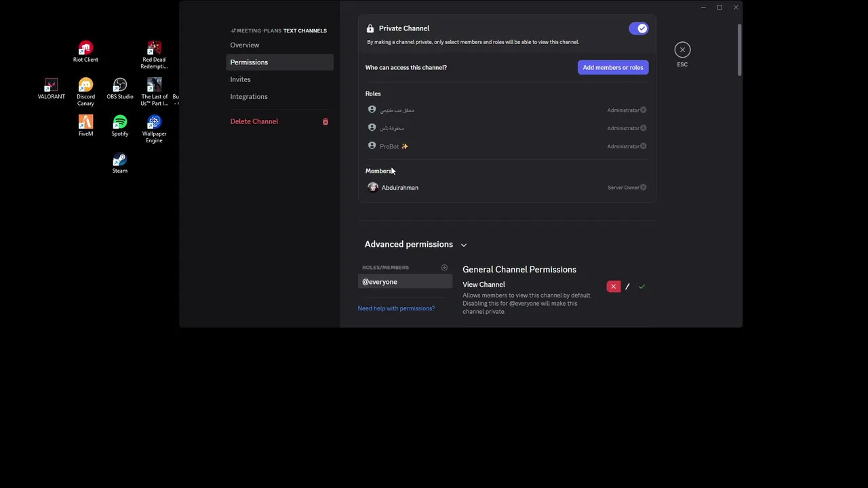Allow View Channel with green checkmark
This screenshot has width=868, height=488.
[642, 287]
